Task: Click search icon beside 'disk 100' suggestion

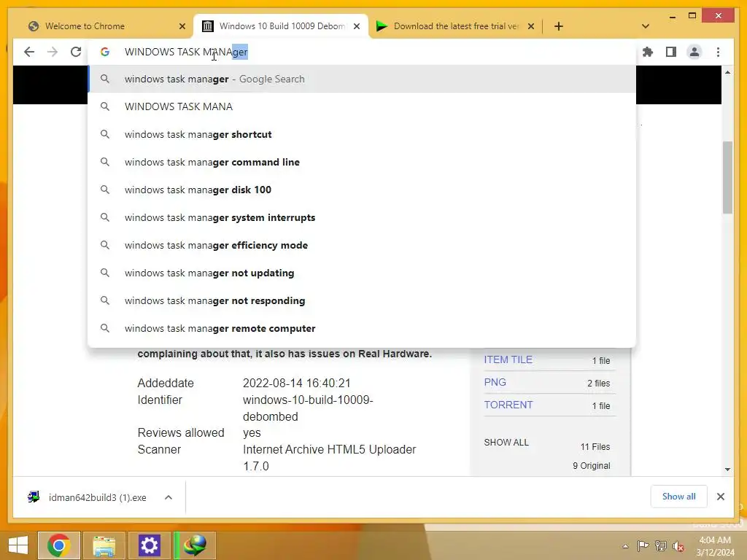Action: tap(105, 190)
